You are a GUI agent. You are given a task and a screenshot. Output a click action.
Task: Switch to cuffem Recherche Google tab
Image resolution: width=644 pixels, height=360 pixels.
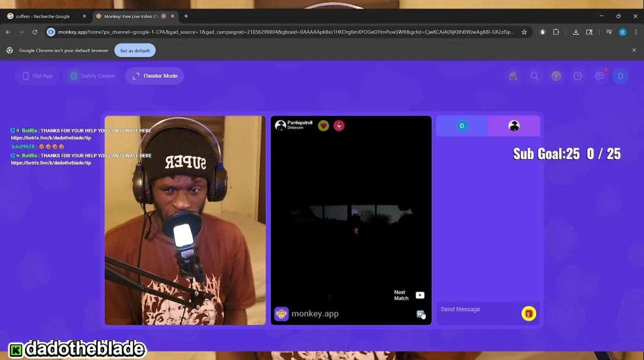[46, 16]
